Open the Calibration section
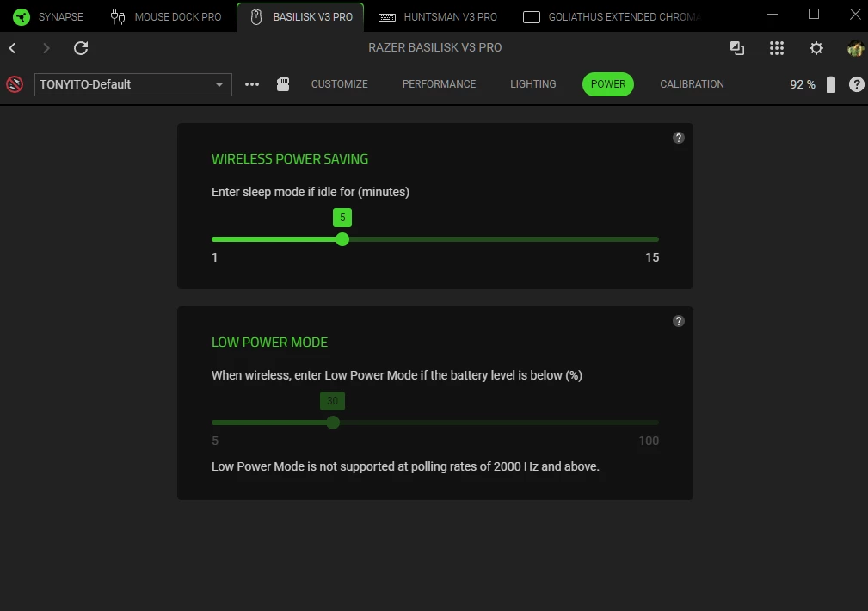Screen dimensions: 868x611 [x=692, y=84]
